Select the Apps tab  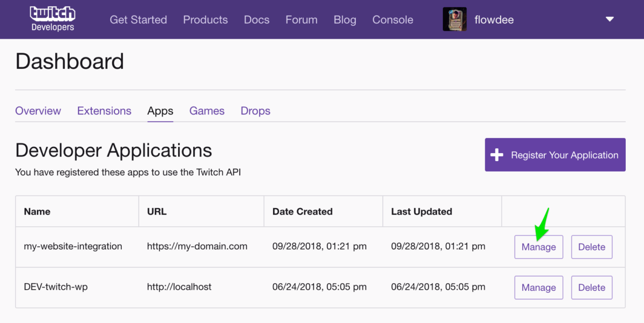pyautogui.click(x=160, y=111)
